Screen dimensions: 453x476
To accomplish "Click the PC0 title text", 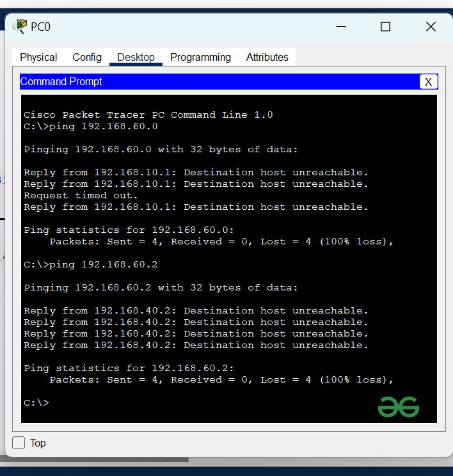I will [40, 27].
